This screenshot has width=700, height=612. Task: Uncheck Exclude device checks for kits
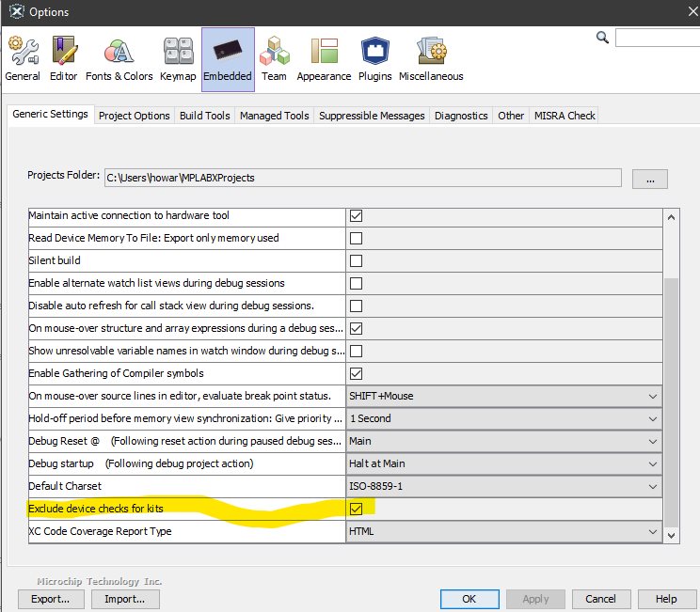pos(356,509)
